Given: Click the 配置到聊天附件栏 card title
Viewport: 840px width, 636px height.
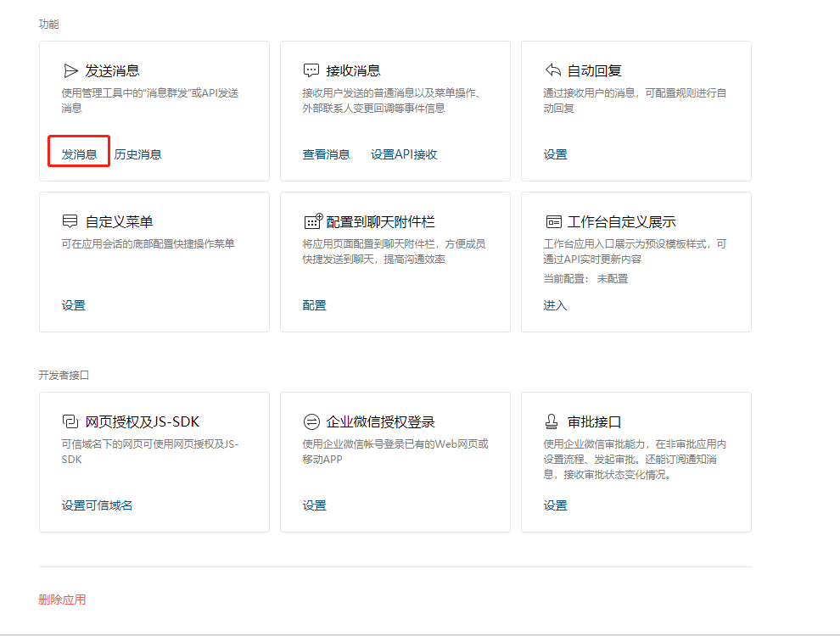Looking at the screenshot, I should tap(380, 221).
